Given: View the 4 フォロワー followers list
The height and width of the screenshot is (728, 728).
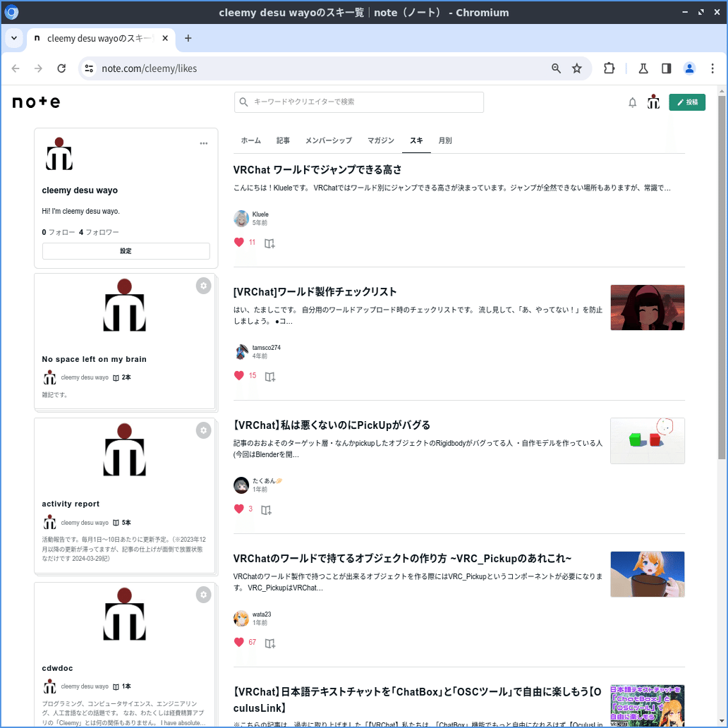Looking at the screenshot, I should (x=99, y=232).
